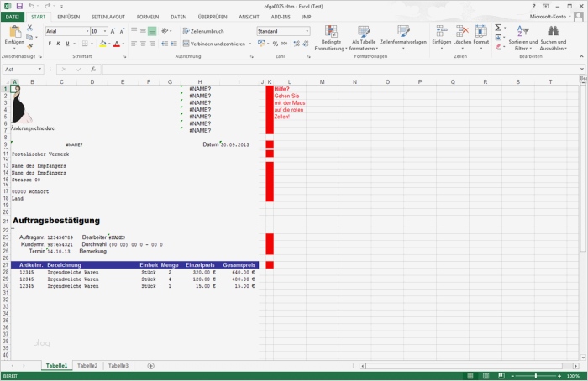Image resolution: width=588 pixels, height=381 pixels.
Task: Apply the red font color A
Action: [117, 44]
